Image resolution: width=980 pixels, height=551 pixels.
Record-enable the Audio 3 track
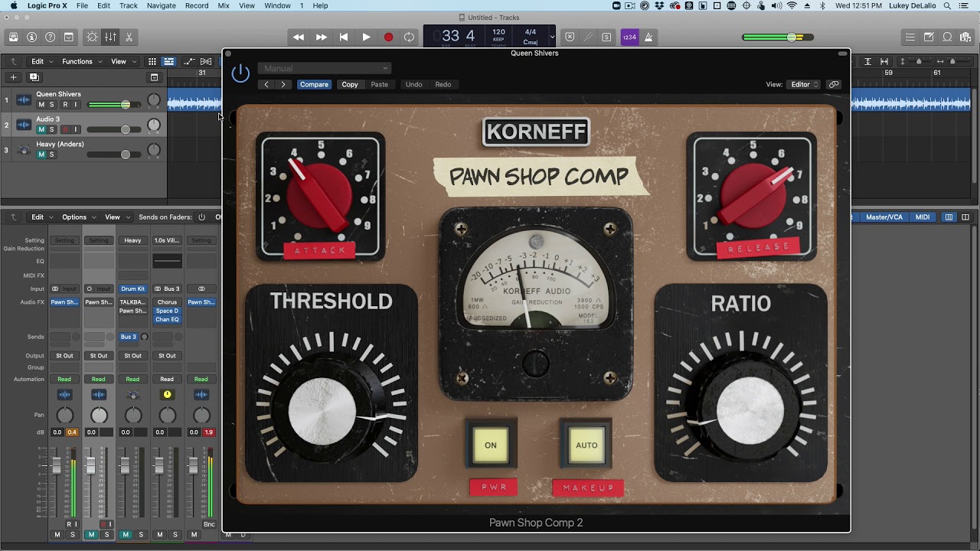[x=65, y=129]
